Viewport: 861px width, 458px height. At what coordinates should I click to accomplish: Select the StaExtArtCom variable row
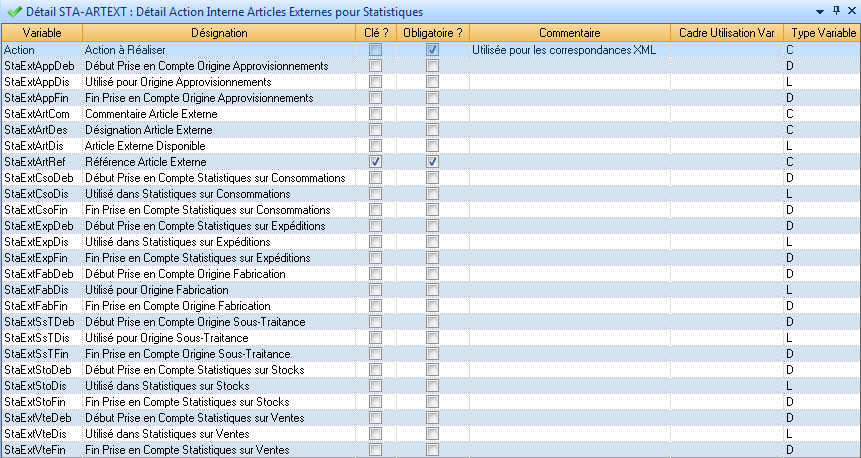point(36,114)
